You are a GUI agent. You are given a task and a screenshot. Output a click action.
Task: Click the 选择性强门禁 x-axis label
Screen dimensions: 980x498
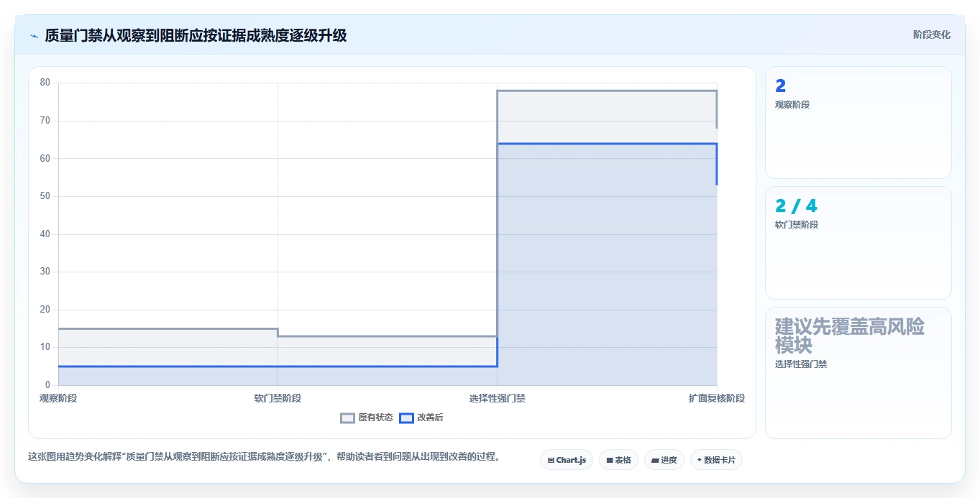pos(498,398)
